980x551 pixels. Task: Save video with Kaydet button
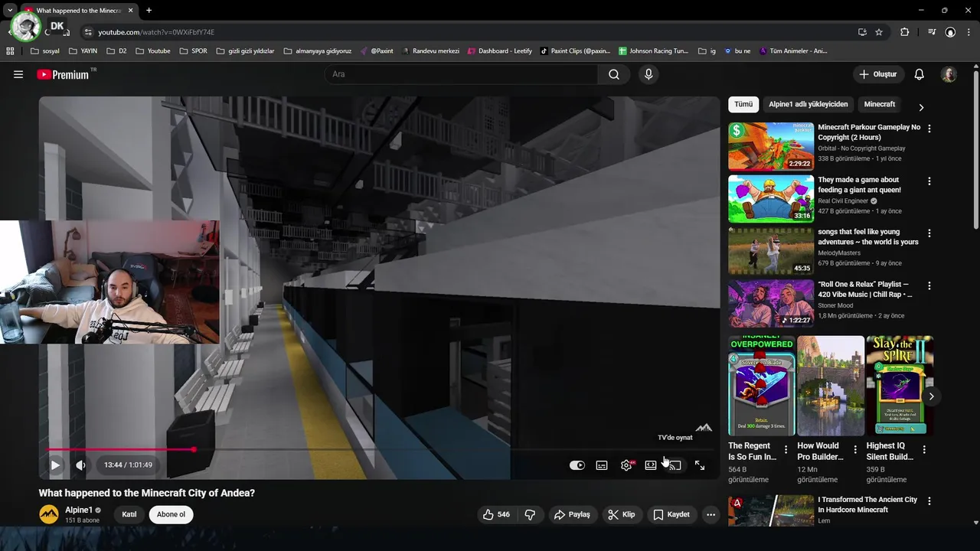pyautogui.click(x=671, y=514)
